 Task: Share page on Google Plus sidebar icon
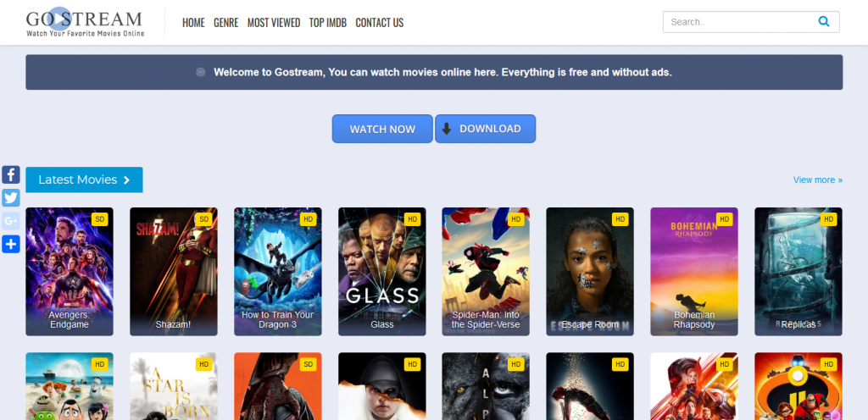point(11,221)
